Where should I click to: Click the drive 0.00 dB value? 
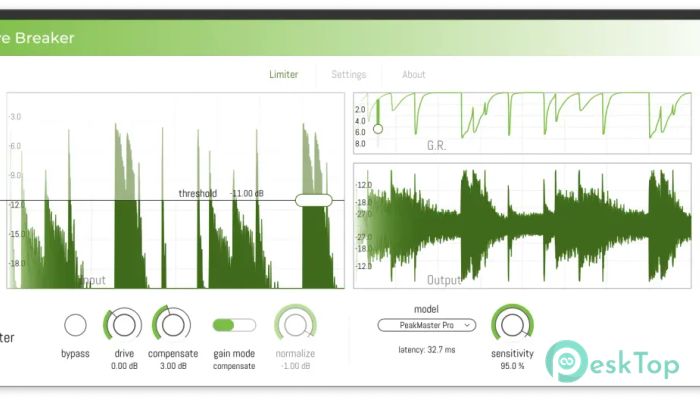[124, 366]
